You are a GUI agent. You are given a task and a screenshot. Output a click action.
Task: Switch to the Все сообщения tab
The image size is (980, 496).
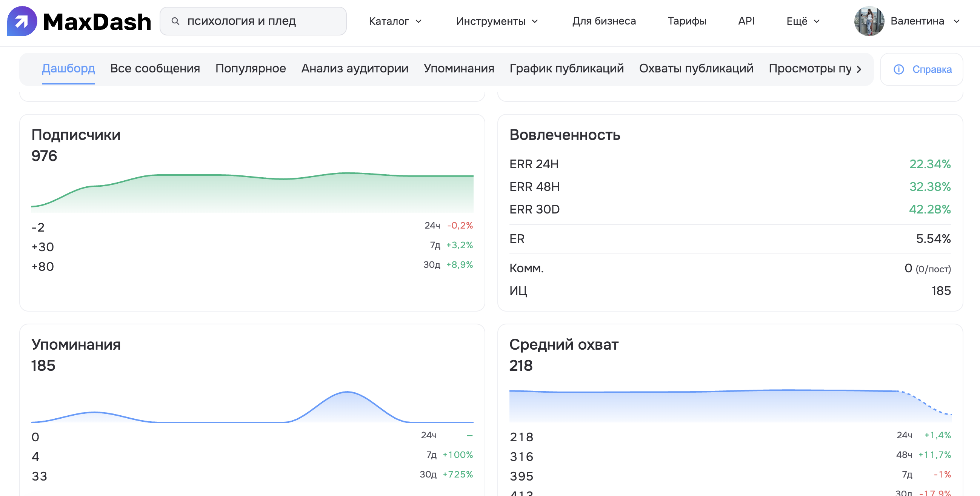point(155,69)
